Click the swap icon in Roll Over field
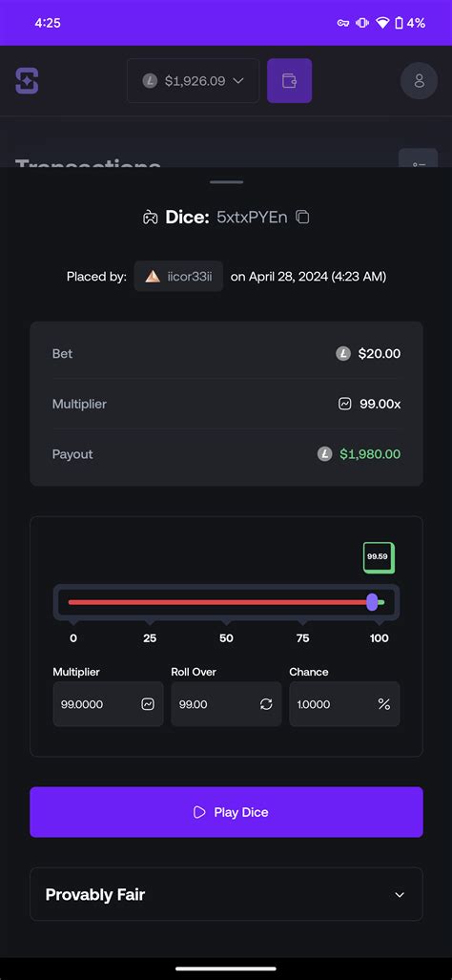 click(266, 704)
